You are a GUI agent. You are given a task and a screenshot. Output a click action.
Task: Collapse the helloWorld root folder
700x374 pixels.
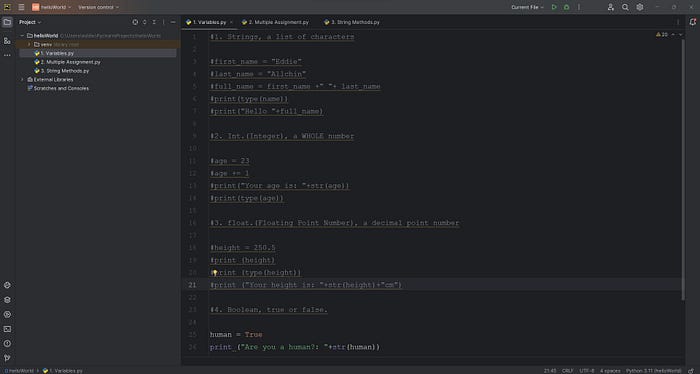coord(22,36)
